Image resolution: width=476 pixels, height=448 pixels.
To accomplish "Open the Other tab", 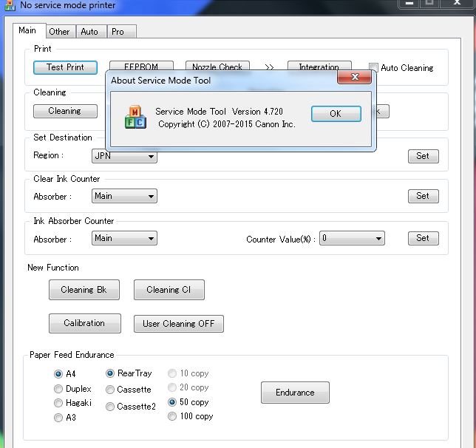I will 59,32.
